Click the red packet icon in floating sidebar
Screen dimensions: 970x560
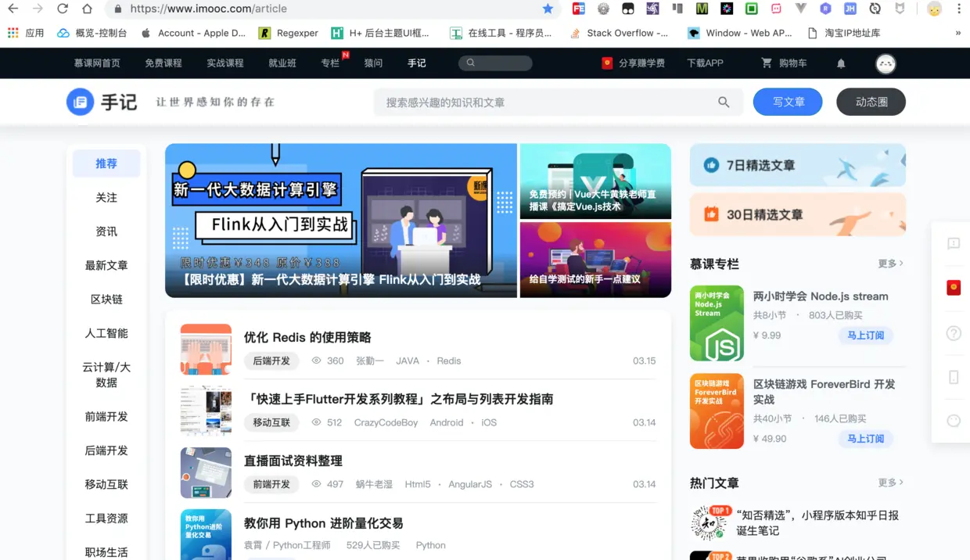(954, 288)
